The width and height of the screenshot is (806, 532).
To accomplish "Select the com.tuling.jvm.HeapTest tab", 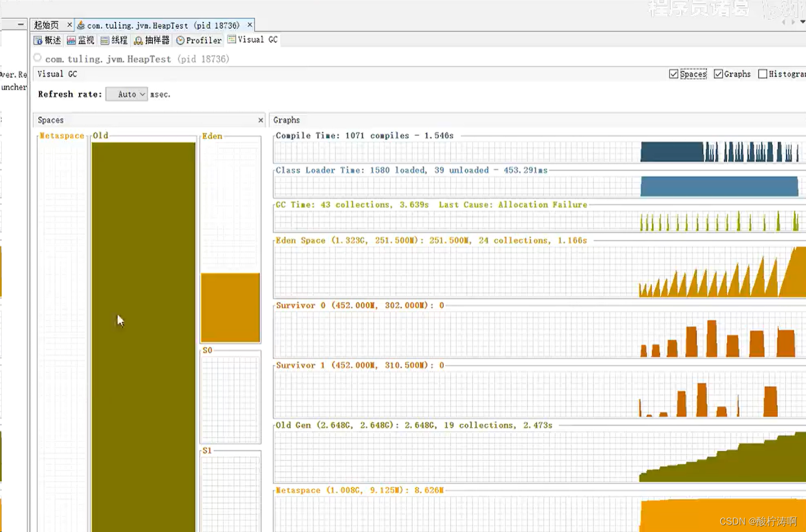I will coord(163,25).
